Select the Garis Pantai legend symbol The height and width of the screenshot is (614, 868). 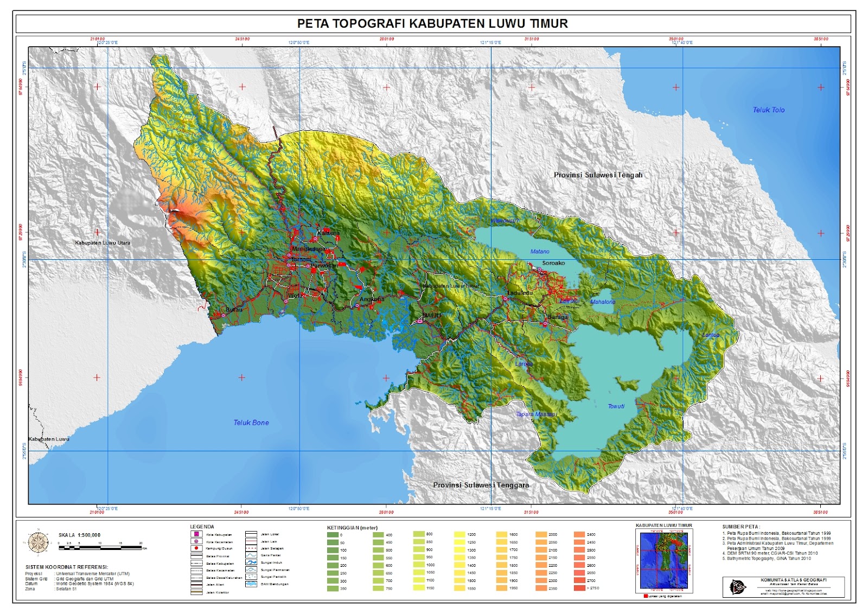click(x=251, y=555)
